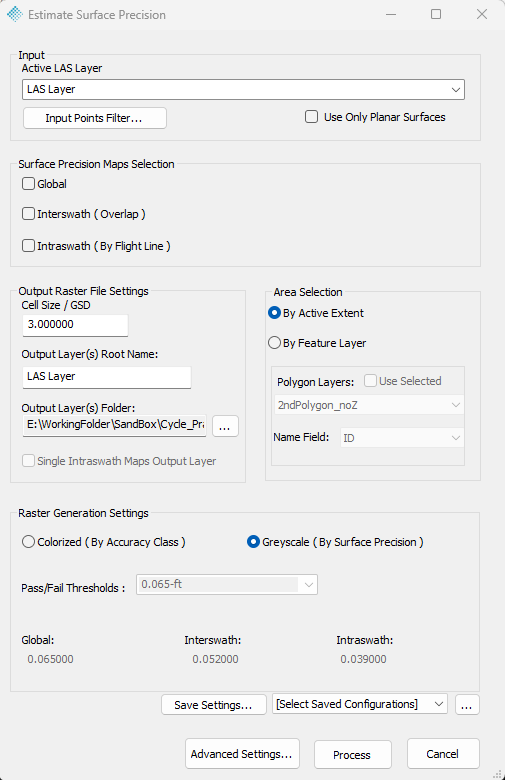Expand the Active LAS Layer dropdown

243,90
